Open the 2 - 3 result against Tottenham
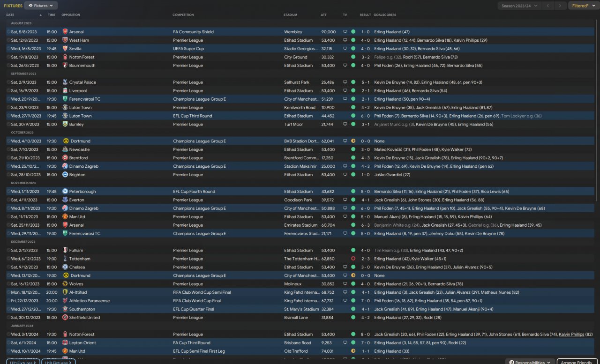This screenshot has height=364, width=600. pyautogui.click(x=365, y=259)
